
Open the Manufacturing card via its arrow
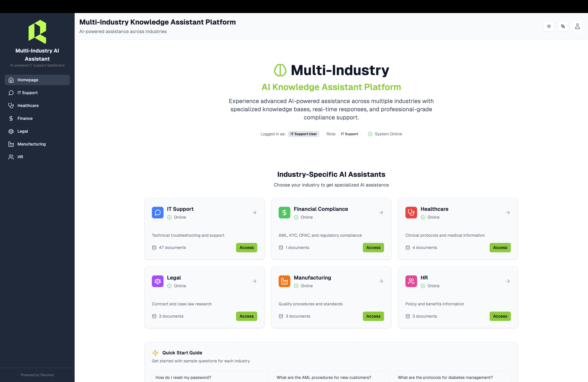click(x=381, y=281)
